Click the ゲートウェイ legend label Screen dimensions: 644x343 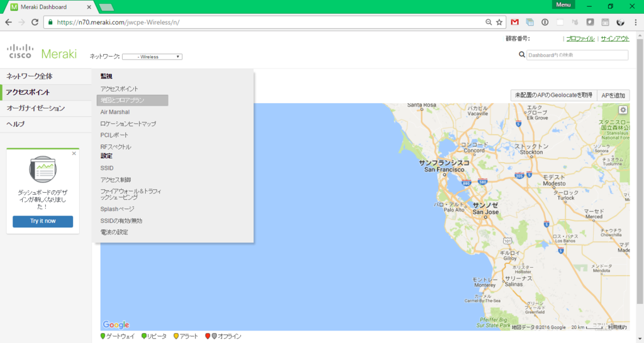tap(120, 337)
